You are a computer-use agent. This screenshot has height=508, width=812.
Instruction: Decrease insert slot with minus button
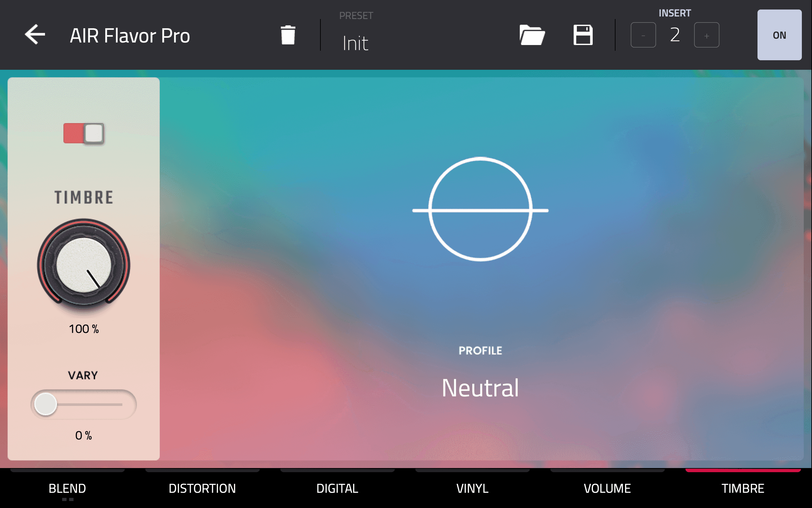coord(643,35)
